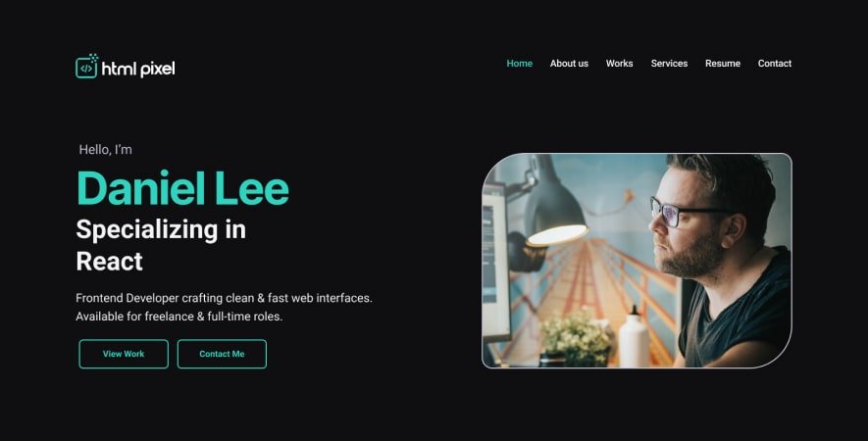Open the Contact nav link

click(775, 64)
